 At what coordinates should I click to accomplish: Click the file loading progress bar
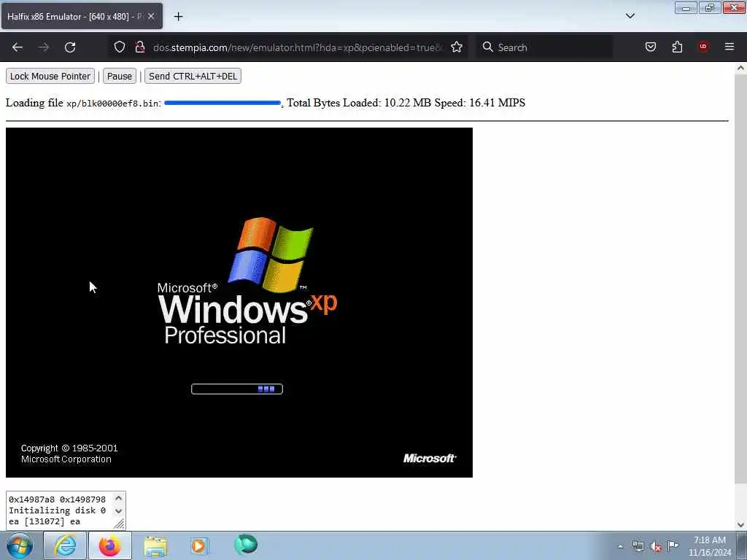(x=222, y=103)
